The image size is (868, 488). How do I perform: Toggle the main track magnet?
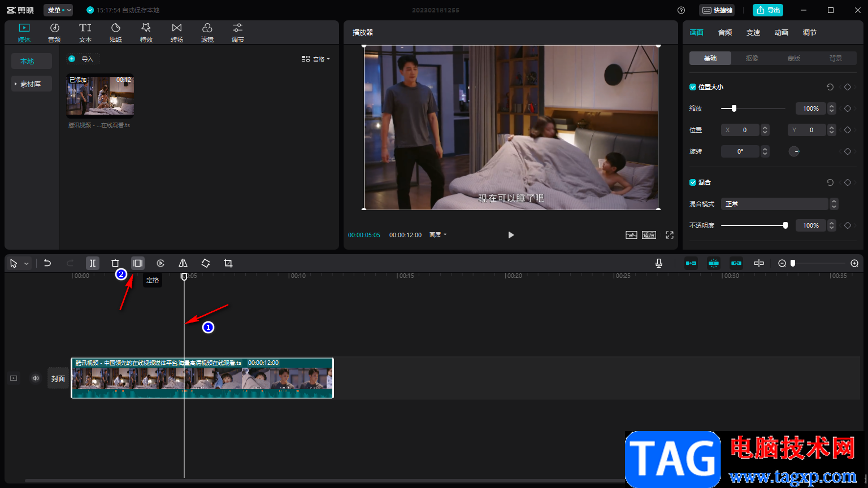(x=691, y=263)
